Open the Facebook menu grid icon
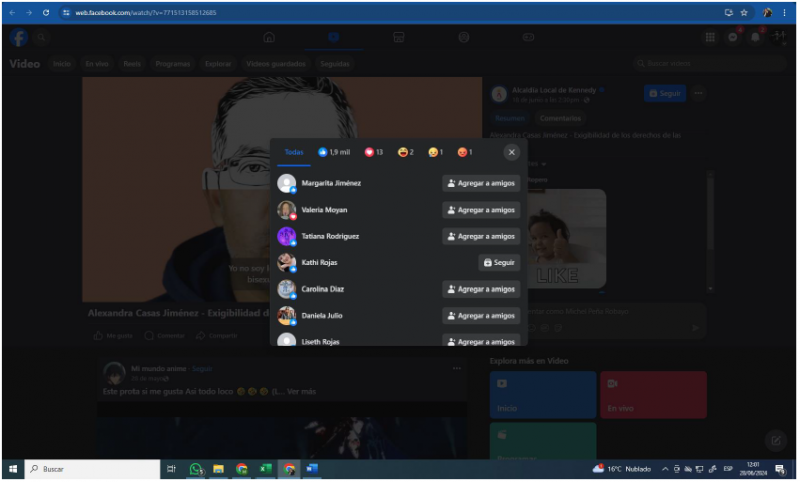The width and height of the screenshot is (800, 482). pyautogui.click(x=711, y=37)
